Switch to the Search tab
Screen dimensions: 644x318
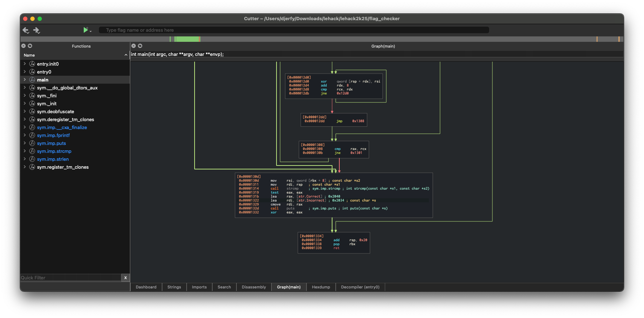224,287
